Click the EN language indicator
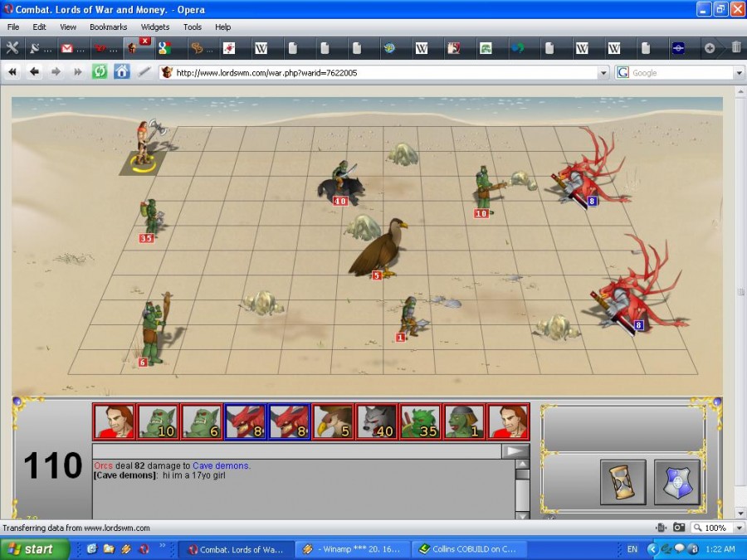 [632, 549]
